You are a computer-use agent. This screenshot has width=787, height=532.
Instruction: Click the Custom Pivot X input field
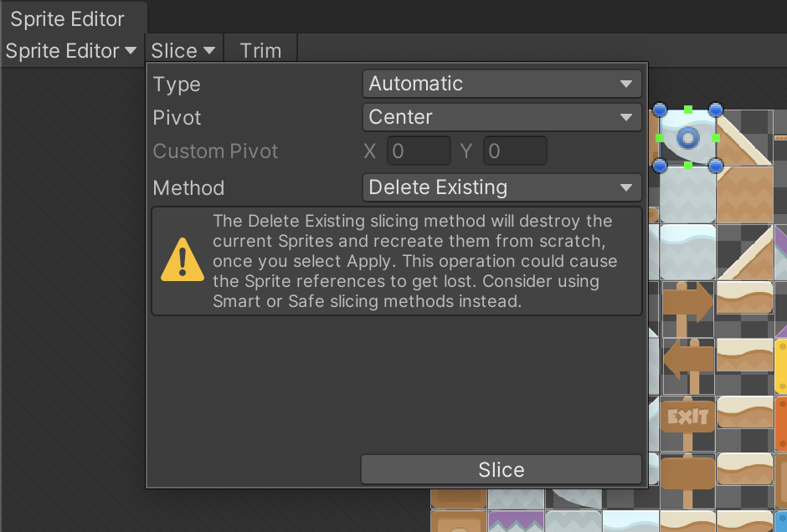click(x=419, y=151)
